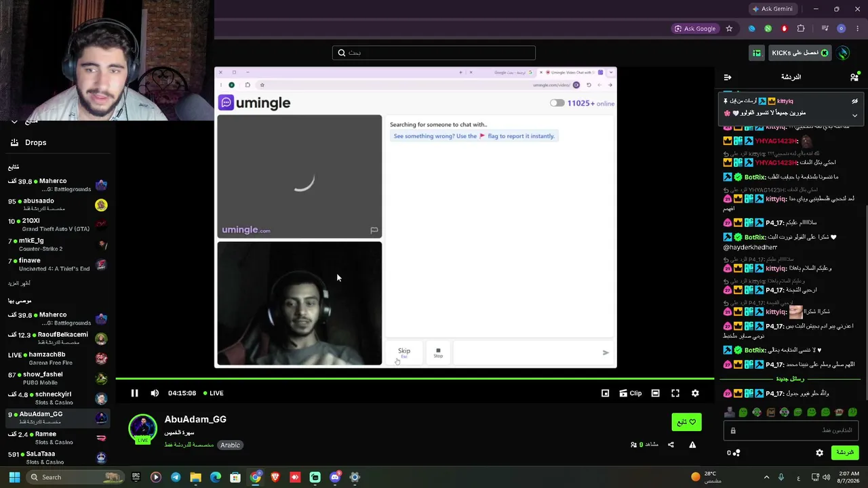Focus the followers-only chat input

pyautogui.click(x=791, y=430)
